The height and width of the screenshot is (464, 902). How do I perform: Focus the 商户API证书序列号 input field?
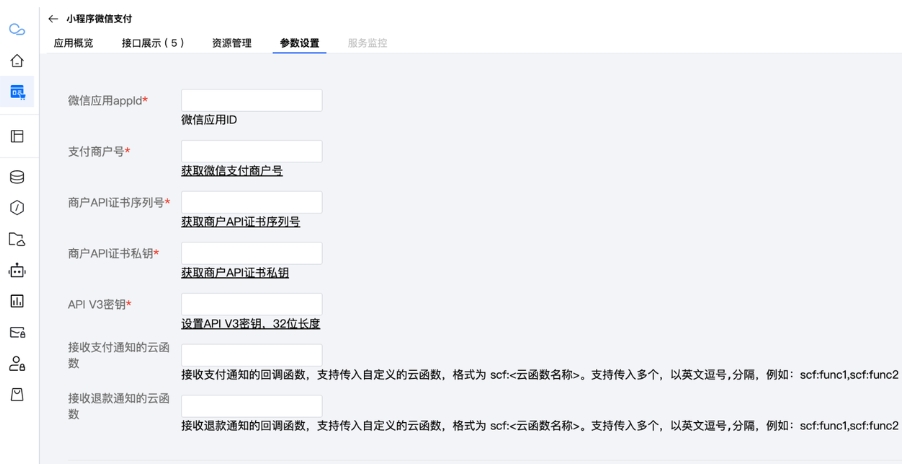click(x=252, y=202)
